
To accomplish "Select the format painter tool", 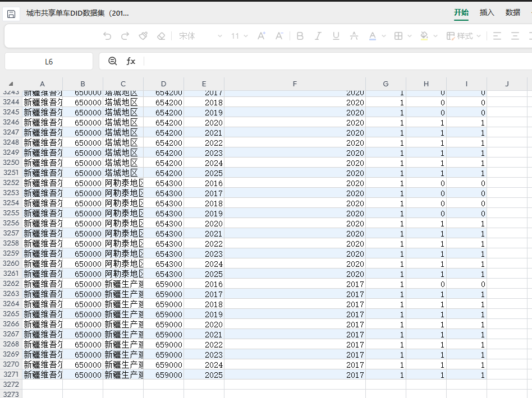I will [143, 36].
